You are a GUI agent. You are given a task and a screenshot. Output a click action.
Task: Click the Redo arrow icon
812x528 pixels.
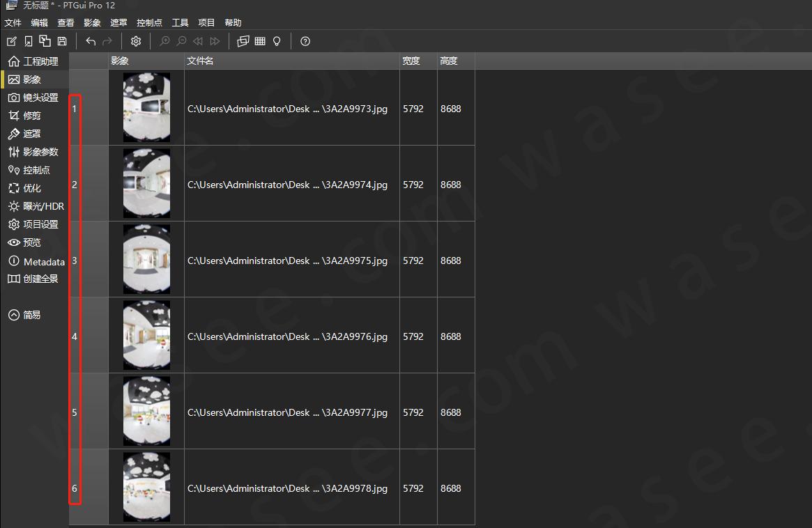point(107,41)
